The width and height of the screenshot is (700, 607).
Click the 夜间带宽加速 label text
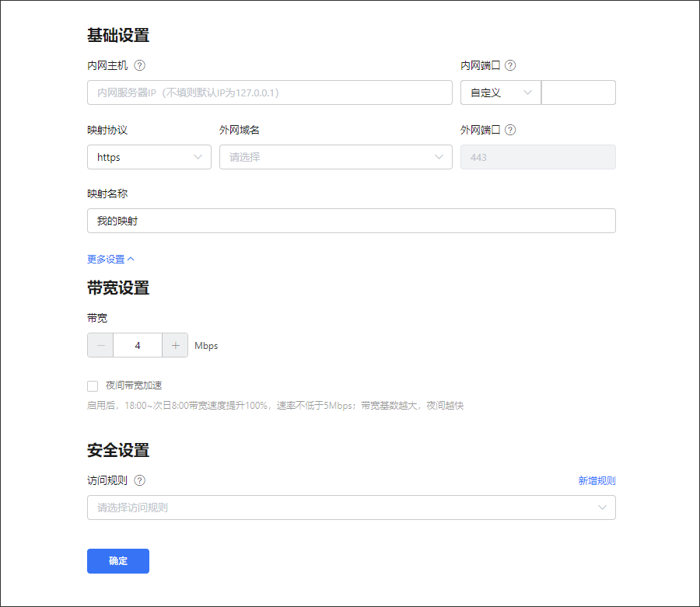click(x=134, y=385)
